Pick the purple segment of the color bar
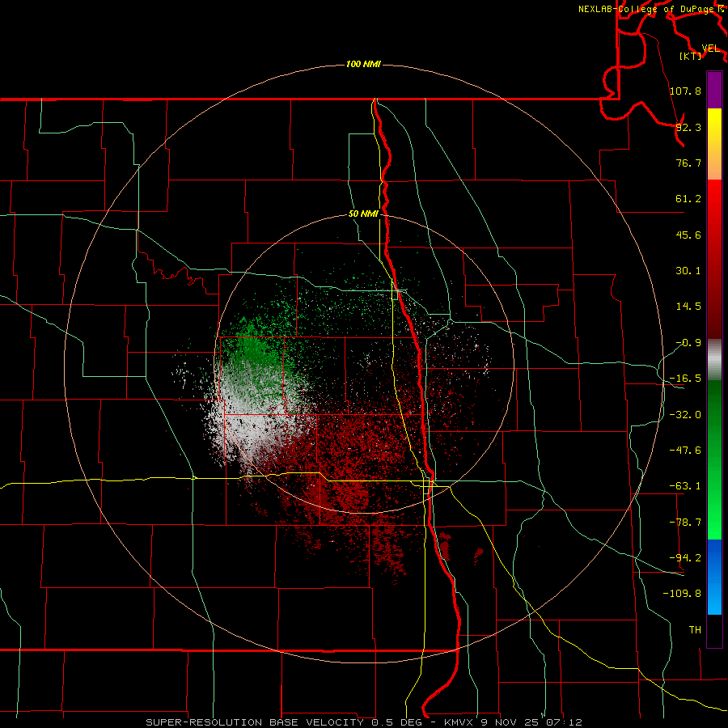Image resolution: width=728 pixels, height=728 pixels. click(x=714, y=90)
